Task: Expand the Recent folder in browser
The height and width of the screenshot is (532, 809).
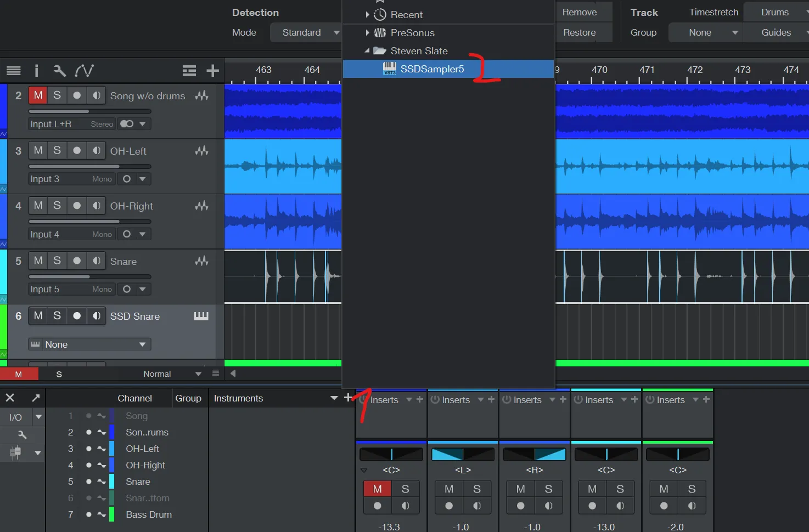Action: click(367, 15)
